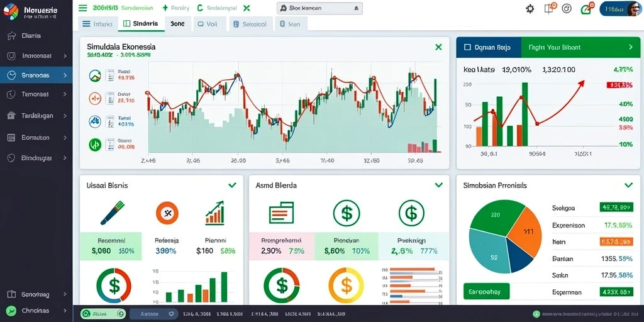Click the user avatar in top right

point(634,9)
